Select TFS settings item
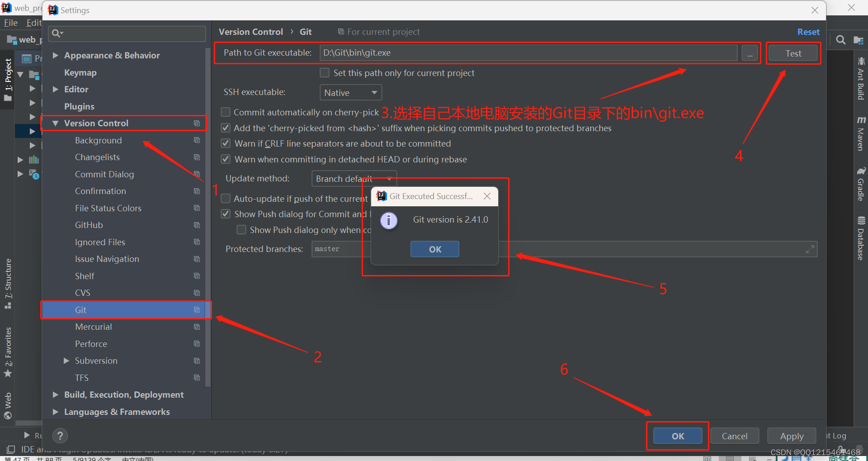Viewport: 868px width, 461px height. click(81, 378)
